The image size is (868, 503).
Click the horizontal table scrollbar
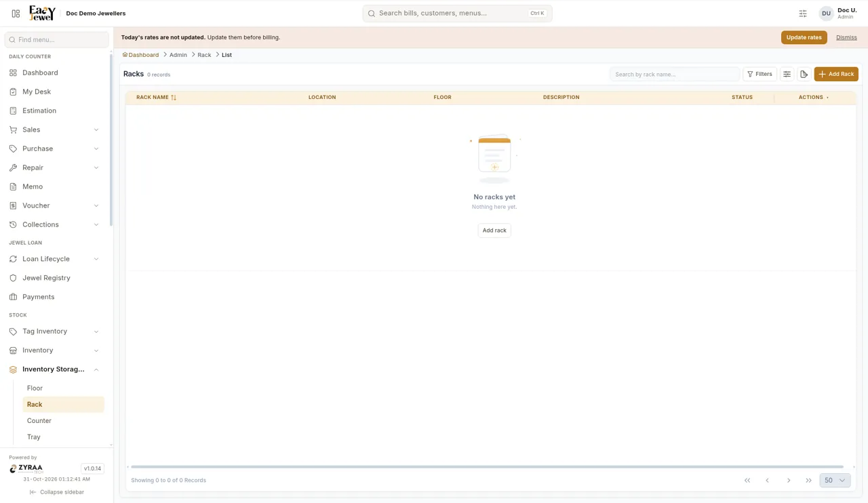point(487,467)
